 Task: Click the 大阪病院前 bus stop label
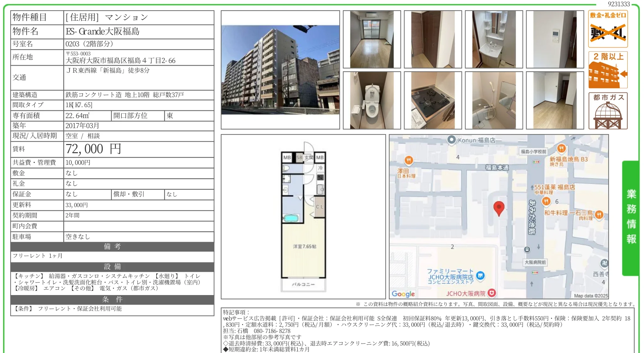coord(535,262)
